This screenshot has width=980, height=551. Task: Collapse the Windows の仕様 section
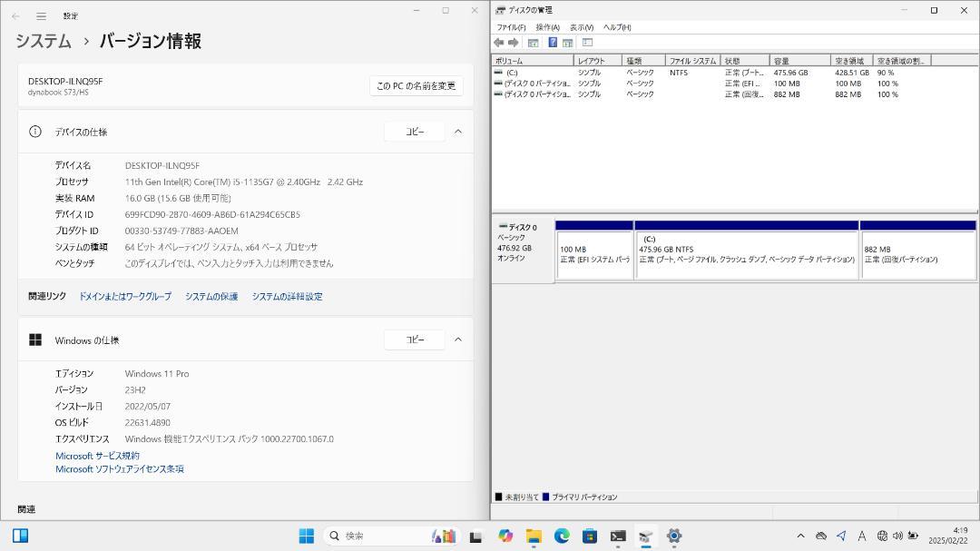[458, 339]
